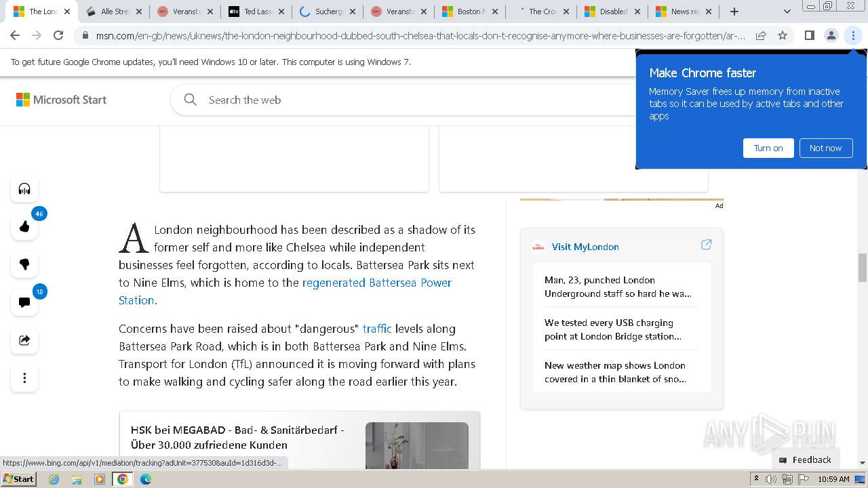Bookmark this page with star icon
The image size is (868, 488).
pyautogui.click(x=783, y=35)
